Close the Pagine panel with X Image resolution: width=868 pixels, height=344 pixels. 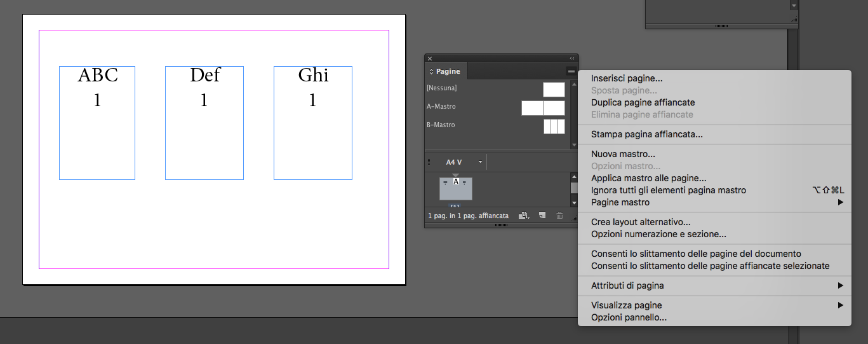click(430, 58)
